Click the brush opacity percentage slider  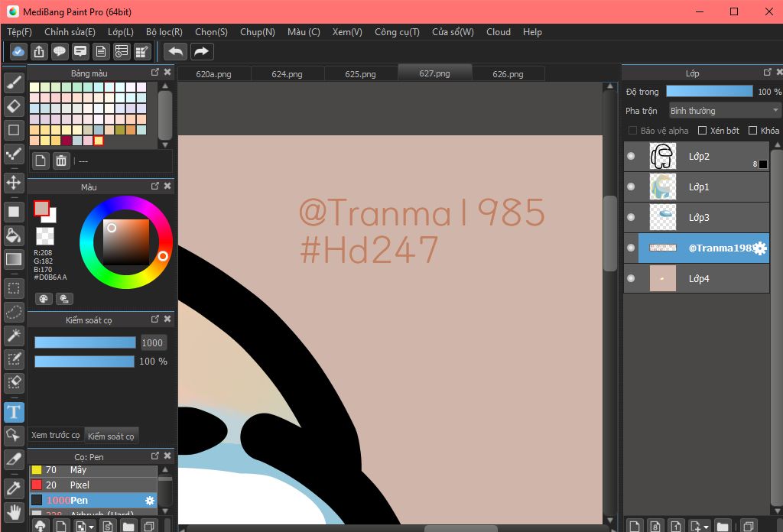(x=84, y=362)
